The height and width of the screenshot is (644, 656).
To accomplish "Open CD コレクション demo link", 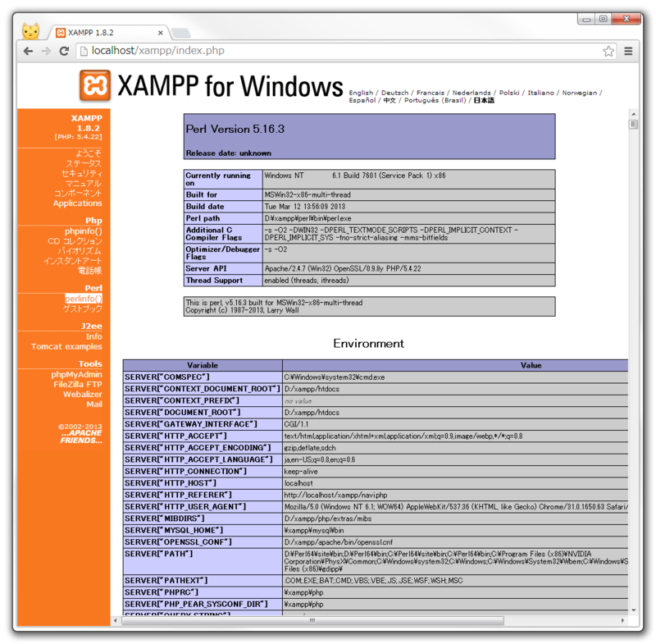I will (75, 241).
